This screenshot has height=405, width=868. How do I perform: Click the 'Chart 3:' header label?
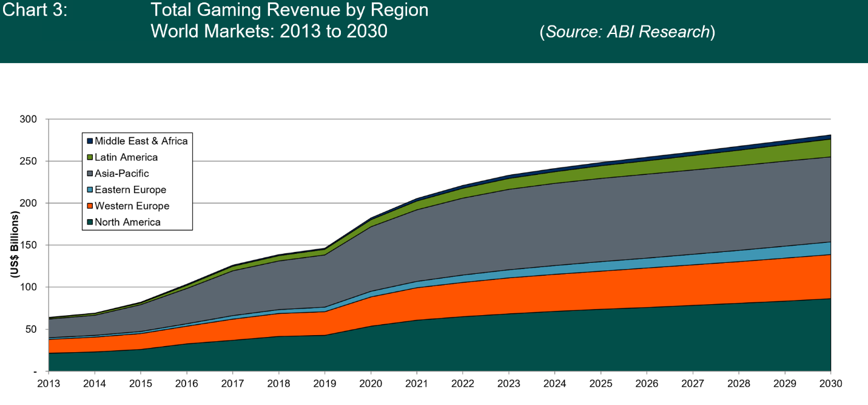point(35,10)
